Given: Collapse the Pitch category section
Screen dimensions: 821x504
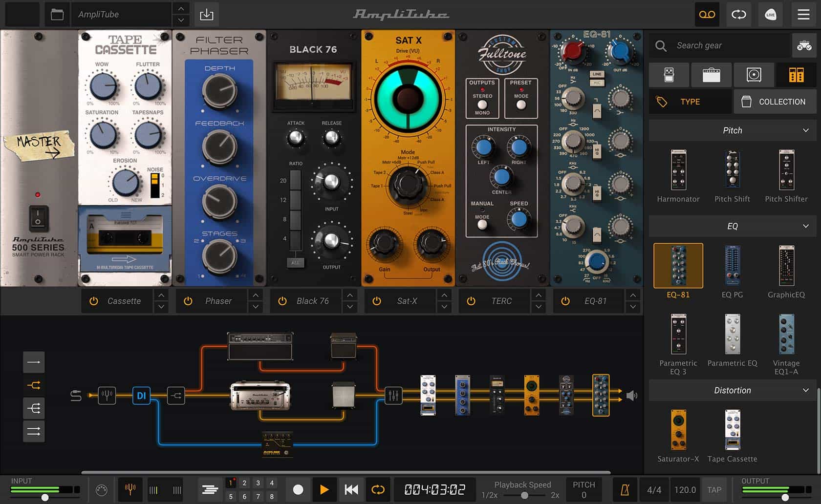Looking at the screenshot, I should point(806,130).
